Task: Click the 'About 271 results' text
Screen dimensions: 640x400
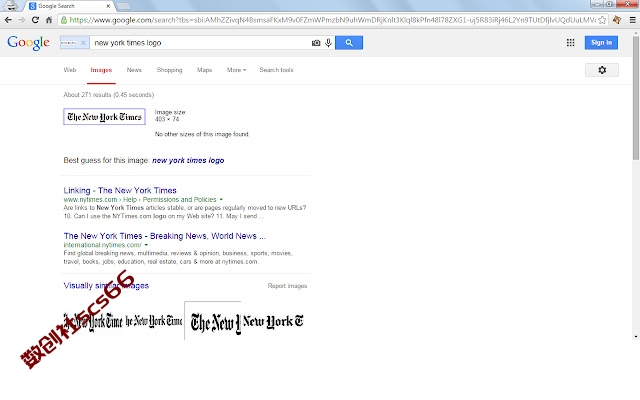Action: 109,95
